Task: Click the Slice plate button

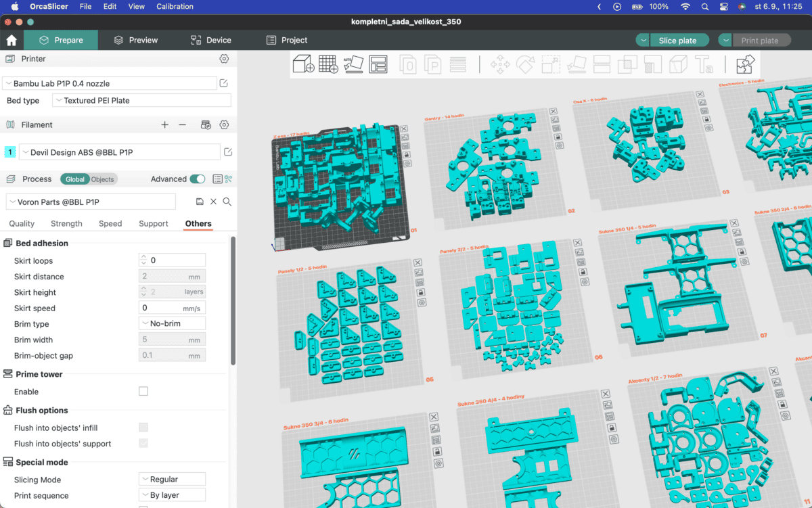Action: 677,41
